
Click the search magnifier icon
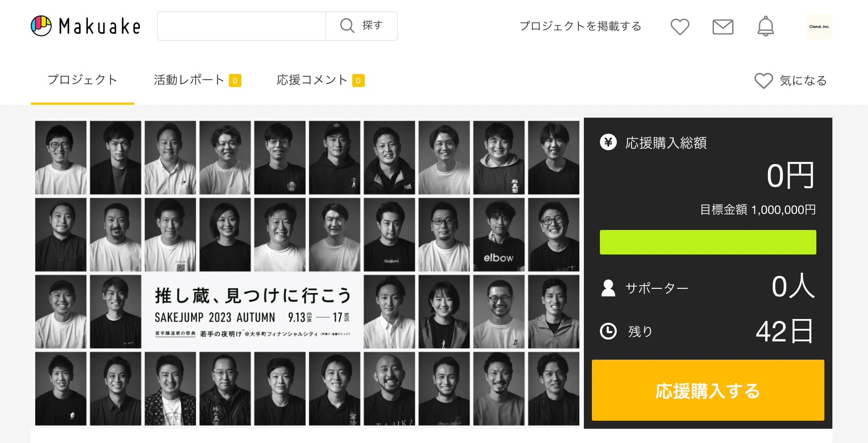pyautogui.click(x=347, y=25)
